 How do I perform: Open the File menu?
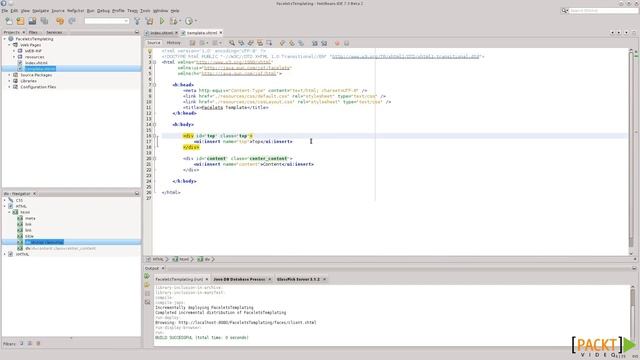point(5,11)
